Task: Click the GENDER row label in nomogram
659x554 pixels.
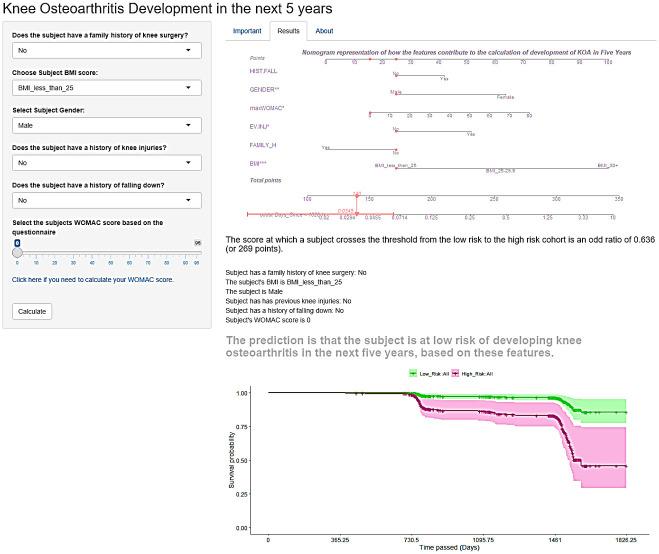Action: [x=263, y=90]
